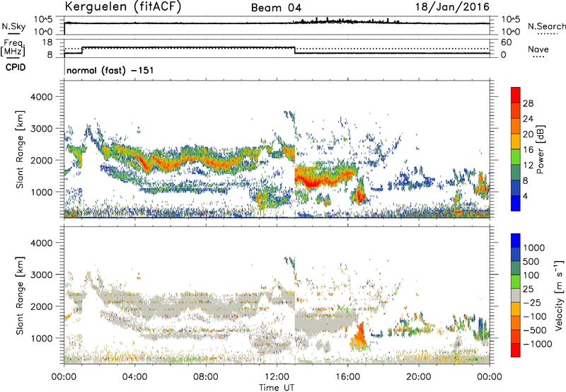566x392 pixels.
Task: Click the '60' Nave axis tick
Action: click(507, 42)
